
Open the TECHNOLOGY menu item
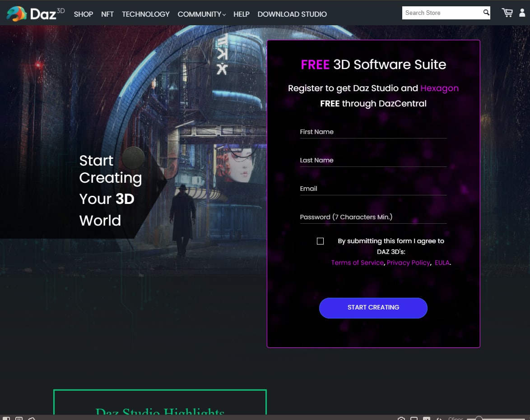[146, 14]
